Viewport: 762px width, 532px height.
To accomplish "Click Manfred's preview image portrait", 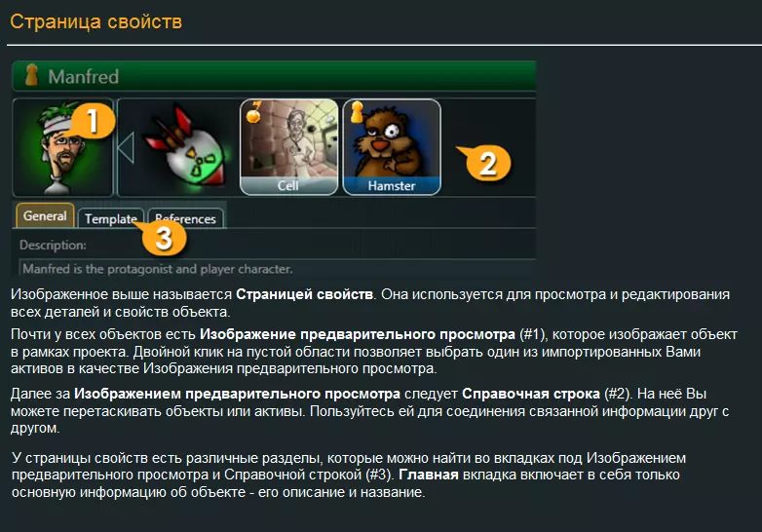I will [x=62, y=147].
